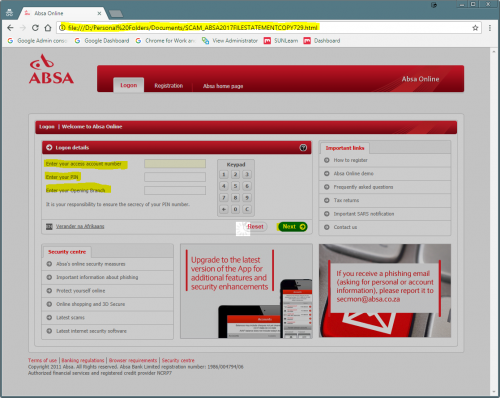Click Verander na Afrikaans link

(x=80, y=226)
